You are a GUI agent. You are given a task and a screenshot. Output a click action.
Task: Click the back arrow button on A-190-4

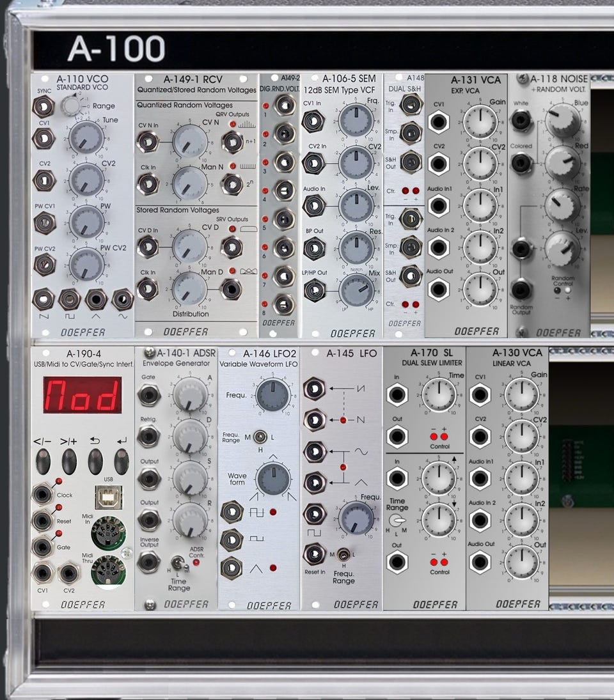click(95, 462)
